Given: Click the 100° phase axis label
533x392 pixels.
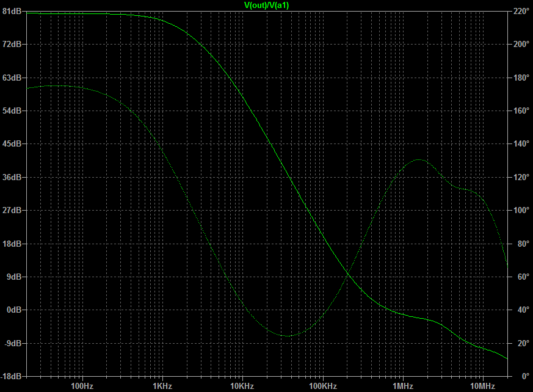Looking at the screenshot, I should pos(521,210).
